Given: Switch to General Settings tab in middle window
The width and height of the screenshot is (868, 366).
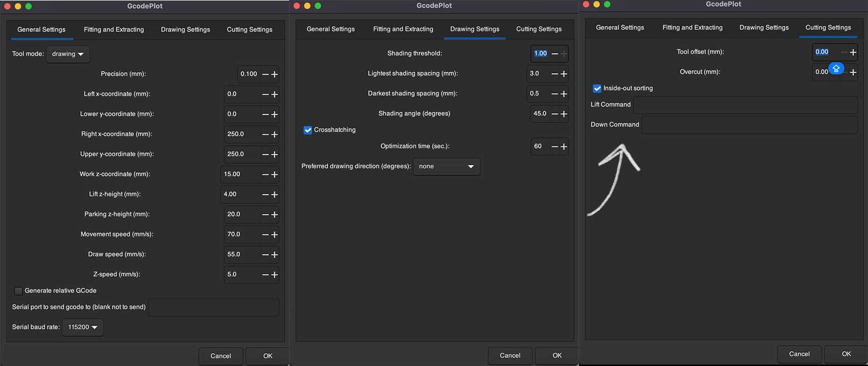Looking at the screenshot, I should click(x=331, y=29).
